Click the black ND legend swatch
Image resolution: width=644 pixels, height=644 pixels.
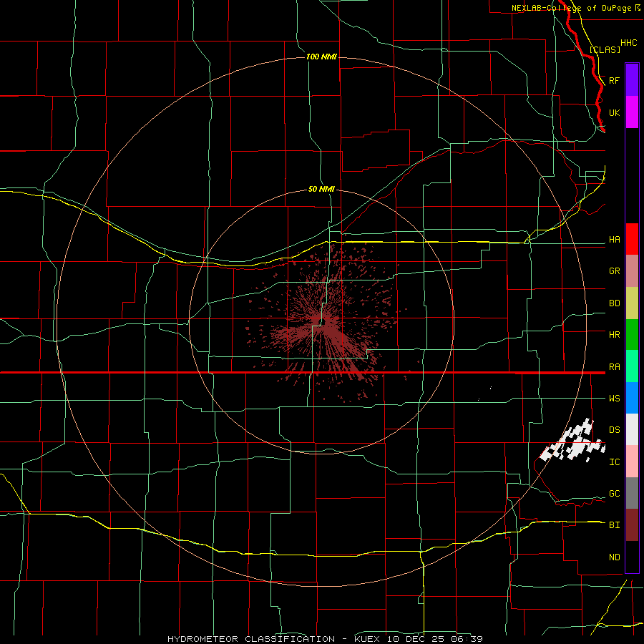632,557
